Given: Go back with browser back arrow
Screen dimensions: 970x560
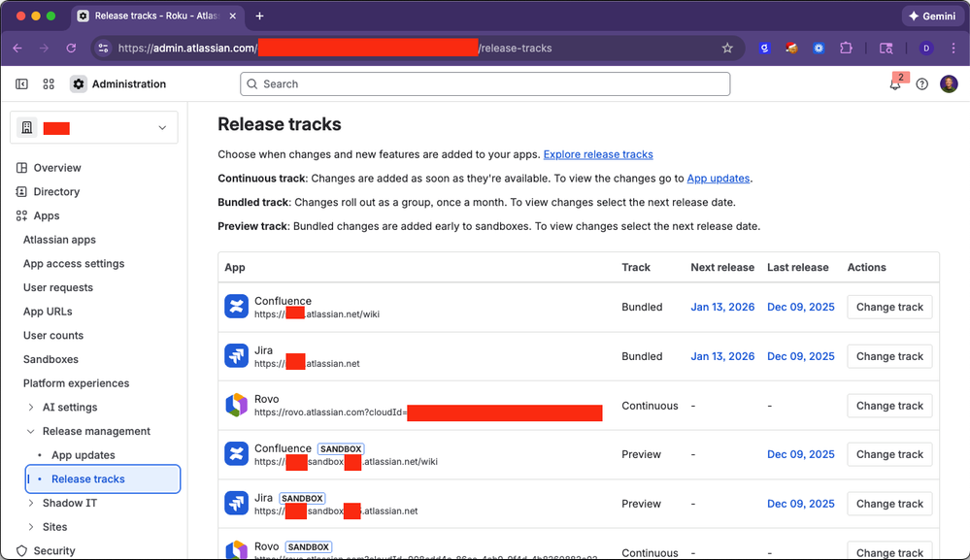Looking at the screenshot, I should (x=17, y=49).
